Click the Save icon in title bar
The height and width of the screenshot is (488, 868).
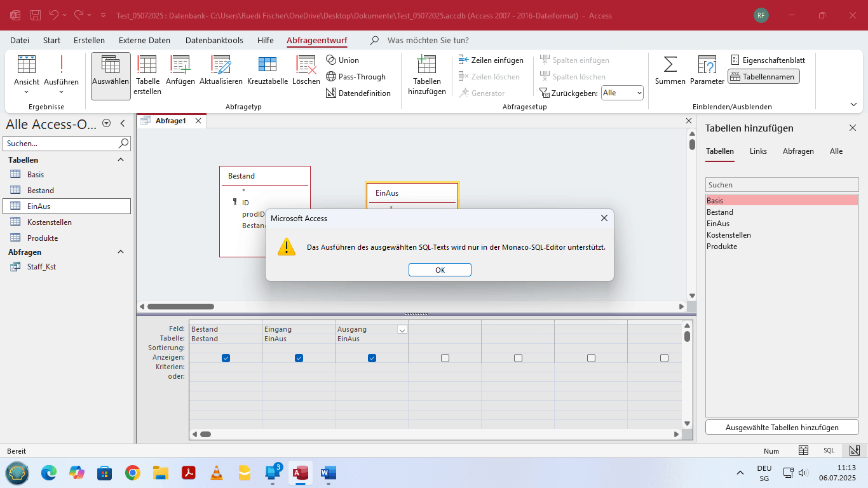click(x=36, y=15)
